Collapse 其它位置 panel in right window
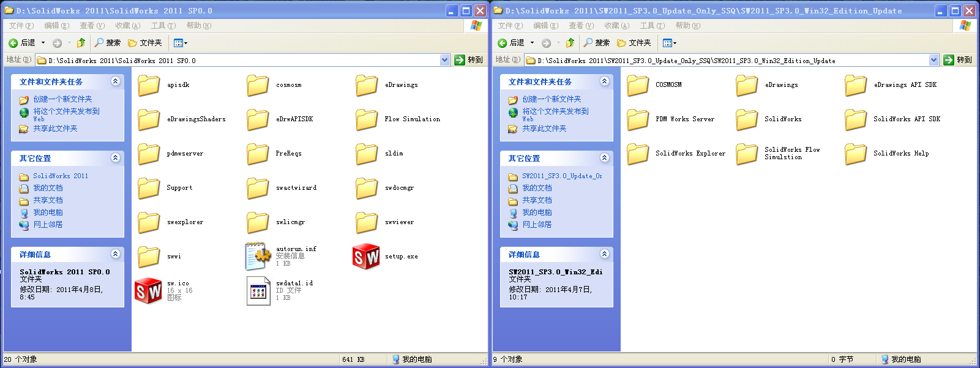Screen dimensions: 980x368 pos(604,157)
